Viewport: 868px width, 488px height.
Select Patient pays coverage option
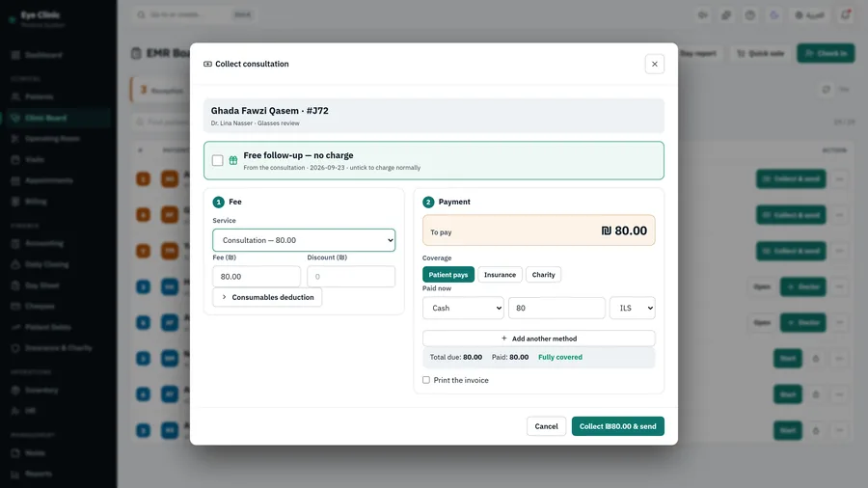pos(448,275)
